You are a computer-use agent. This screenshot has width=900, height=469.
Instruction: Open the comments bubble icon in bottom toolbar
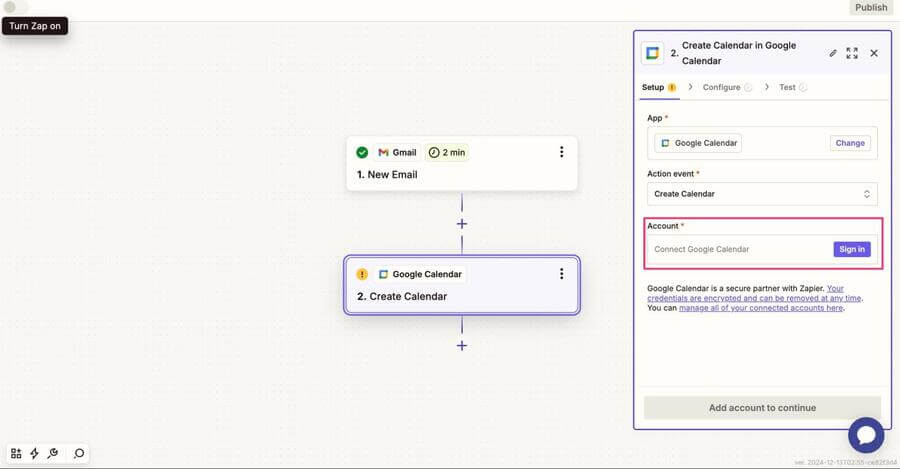point(79,454)
